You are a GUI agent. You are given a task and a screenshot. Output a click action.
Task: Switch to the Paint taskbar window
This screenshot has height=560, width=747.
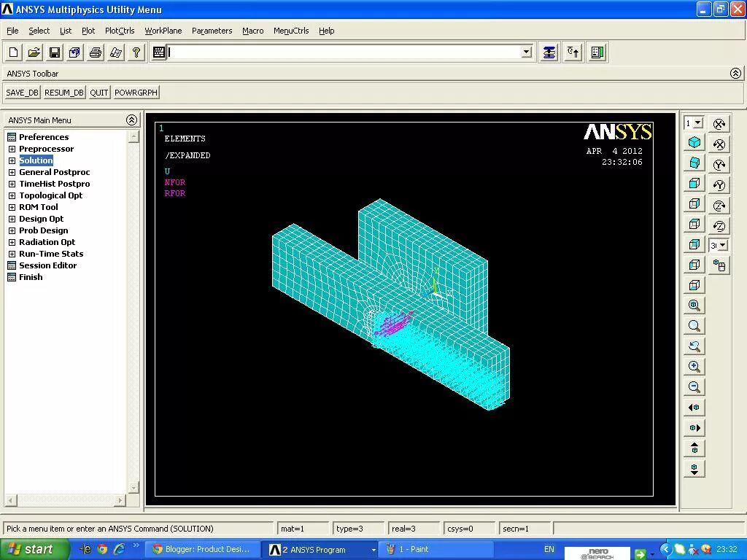[x=435, y=550]
